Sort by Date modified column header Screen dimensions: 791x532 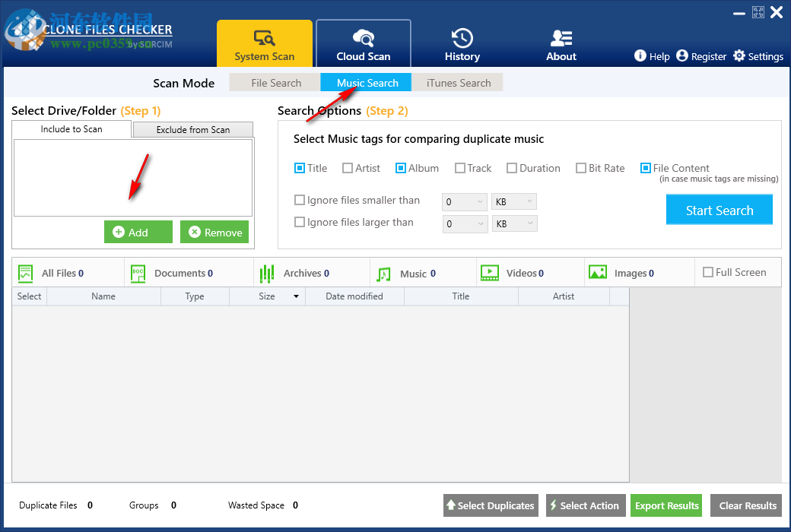[x=354, y=296]
